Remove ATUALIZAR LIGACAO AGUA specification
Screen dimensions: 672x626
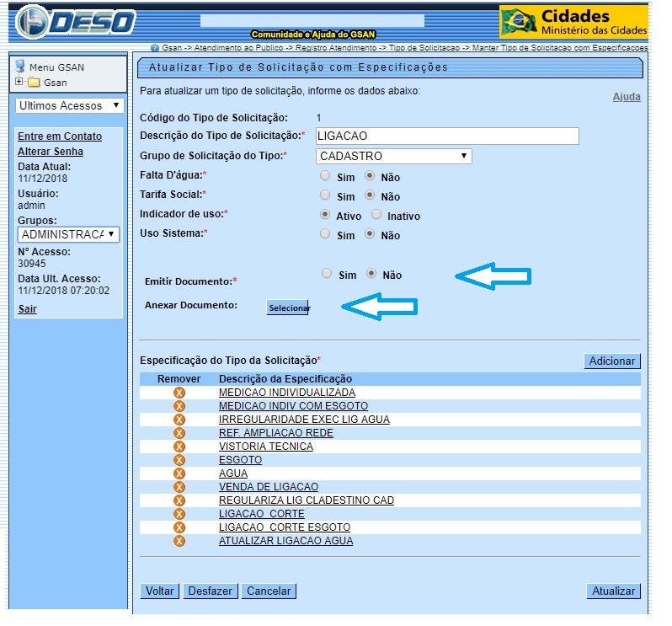(179, 541)
